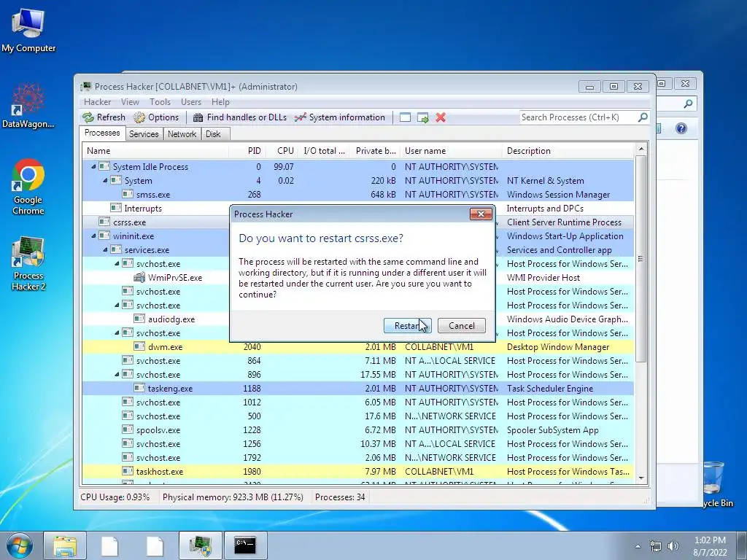Click the volume speaker tray icon

(673, 546)
